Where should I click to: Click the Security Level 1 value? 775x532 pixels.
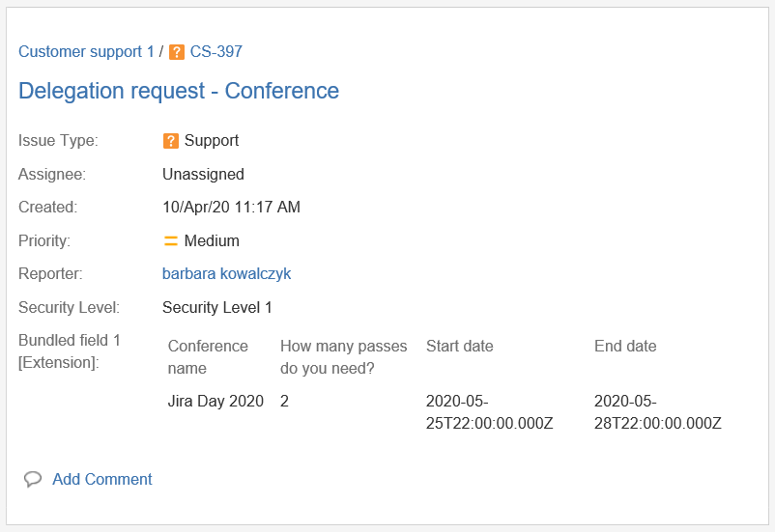tap(217, 308)
